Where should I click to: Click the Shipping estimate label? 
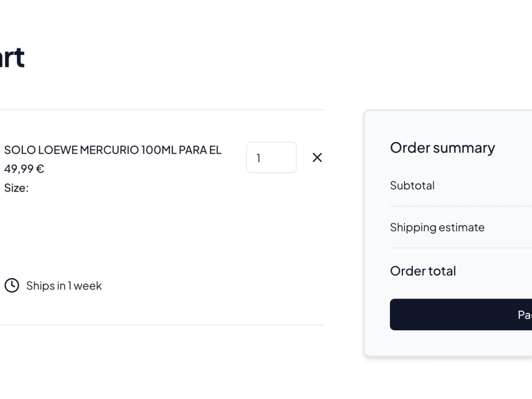pyautogui.click(x=437, y=227)
